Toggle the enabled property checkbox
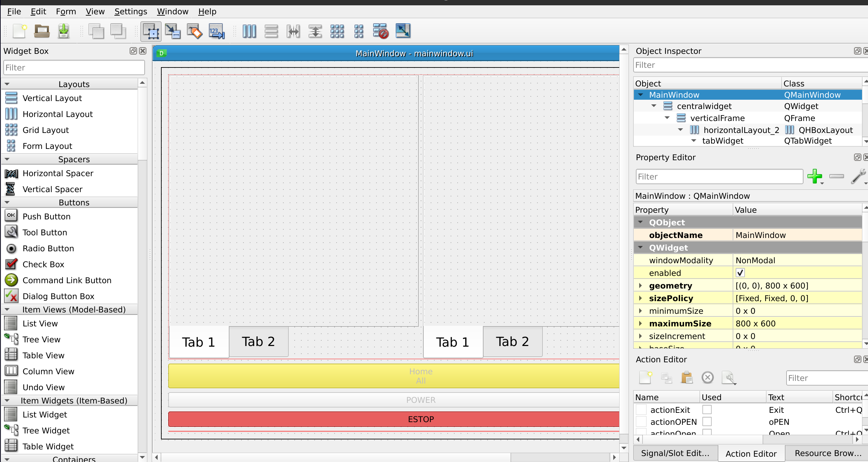The width and height of the screenshot is (868, 462). click(x=740, y=273)
